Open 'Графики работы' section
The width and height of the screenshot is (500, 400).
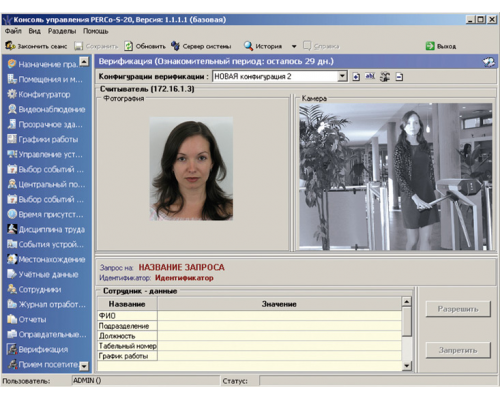tap(43, 139)
